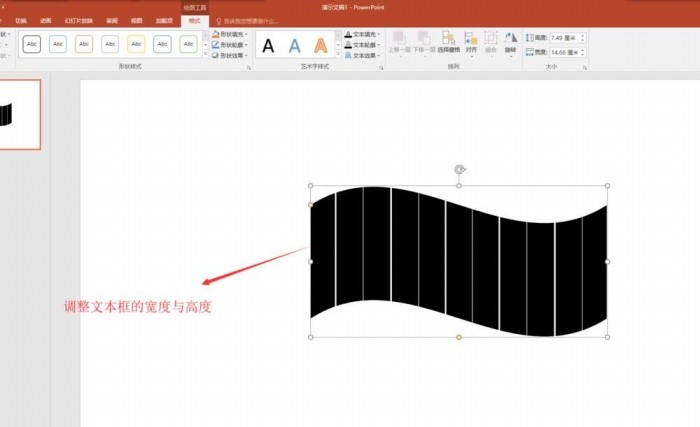Open the View (视图) tab
The height and width of the screenshot is (427, 700).
pyautogui.click(x=136, y=20)
